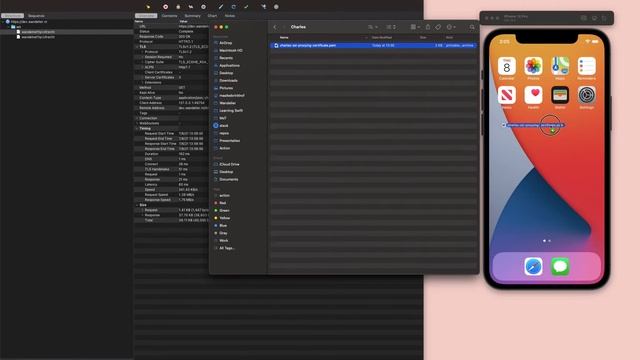This screenshot has width=640, height=360.
Task: Launch Messages from the iPhone simulator dock
Action: point(560,267)
